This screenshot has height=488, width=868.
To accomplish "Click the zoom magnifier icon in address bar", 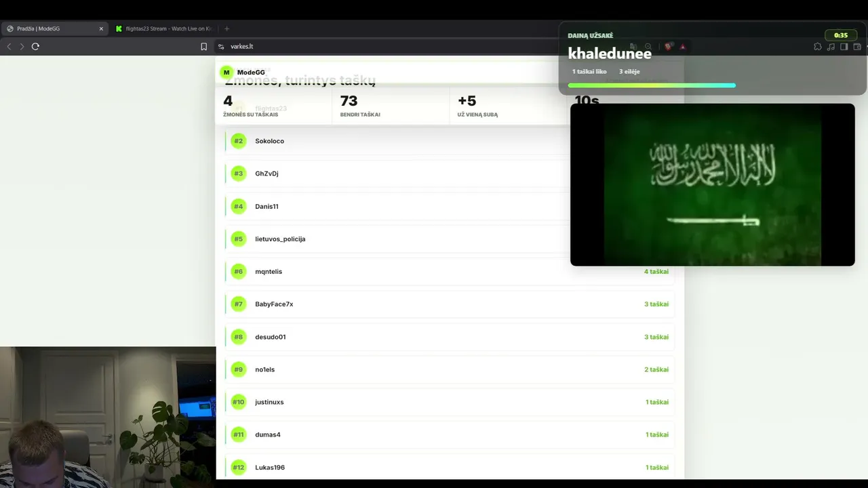I will pos(648,47).
